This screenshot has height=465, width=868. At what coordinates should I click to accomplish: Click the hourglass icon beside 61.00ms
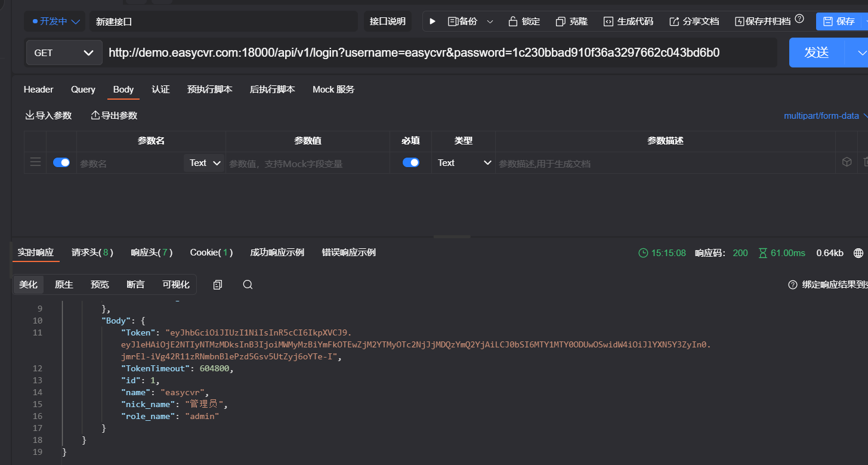(x=762, y=253)
